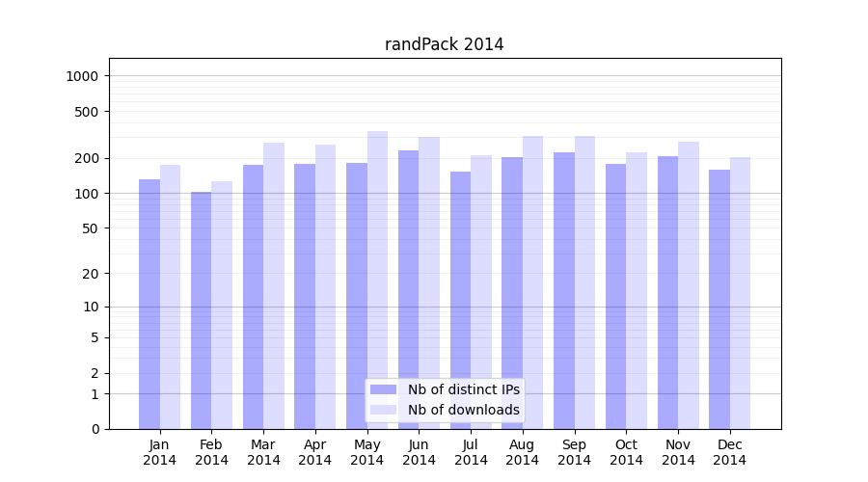Select the Apr 2014 x-axis label
The image size is (868, 482).
(315, 452)
